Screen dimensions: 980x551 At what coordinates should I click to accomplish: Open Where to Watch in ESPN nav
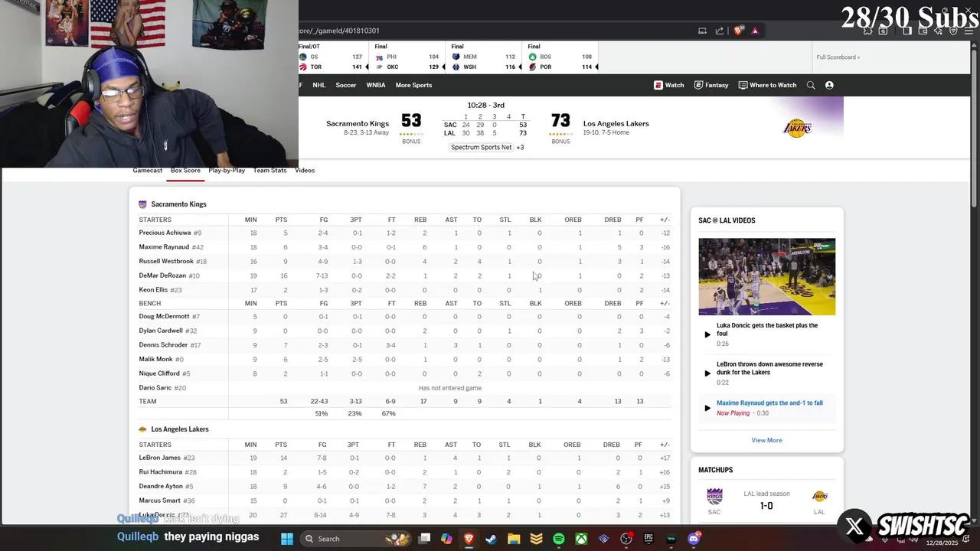coord(767,85)
